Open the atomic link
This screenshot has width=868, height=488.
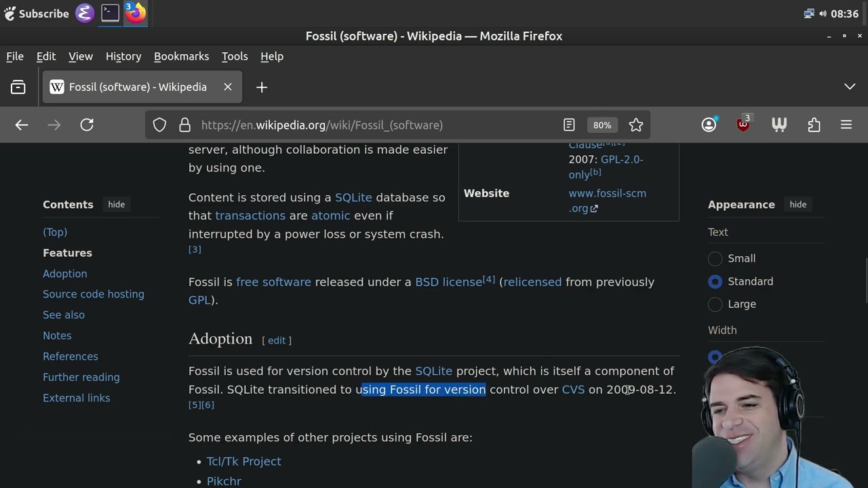pyautogui.click(x=331, y=216)
